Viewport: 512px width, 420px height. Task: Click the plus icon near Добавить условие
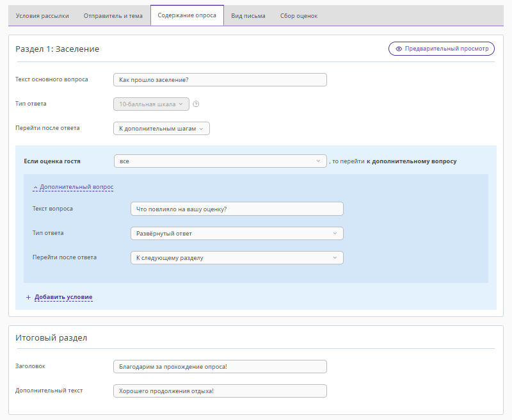(x=28, y=297)
